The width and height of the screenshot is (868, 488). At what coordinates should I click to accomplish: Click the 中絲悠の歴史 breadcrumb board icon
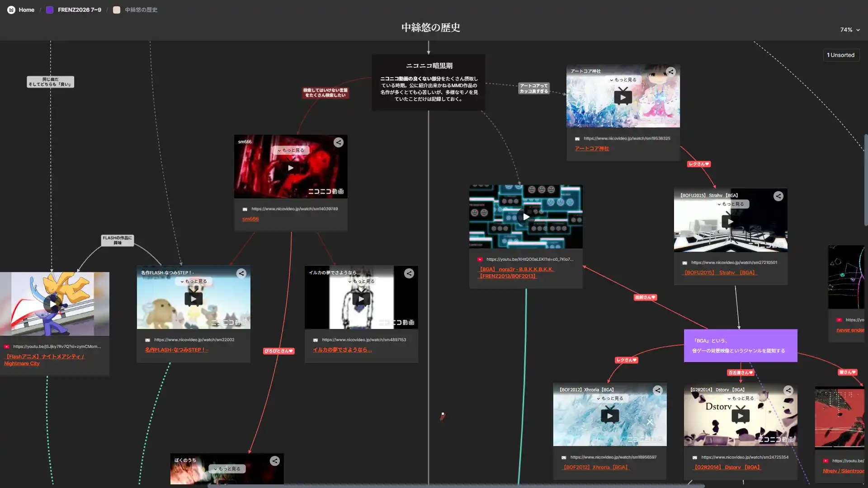point(117,9)
